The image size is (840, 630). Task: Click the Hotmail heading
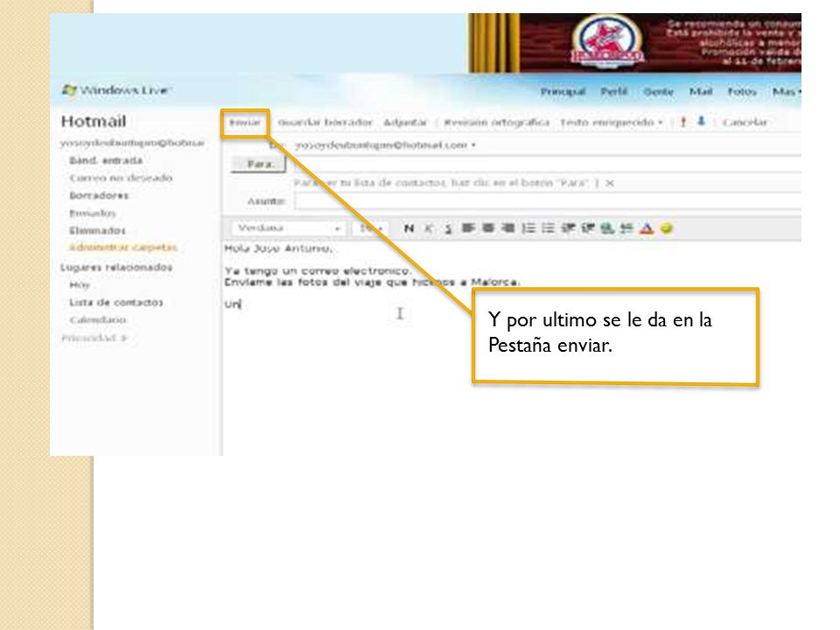tap(94, 121)
